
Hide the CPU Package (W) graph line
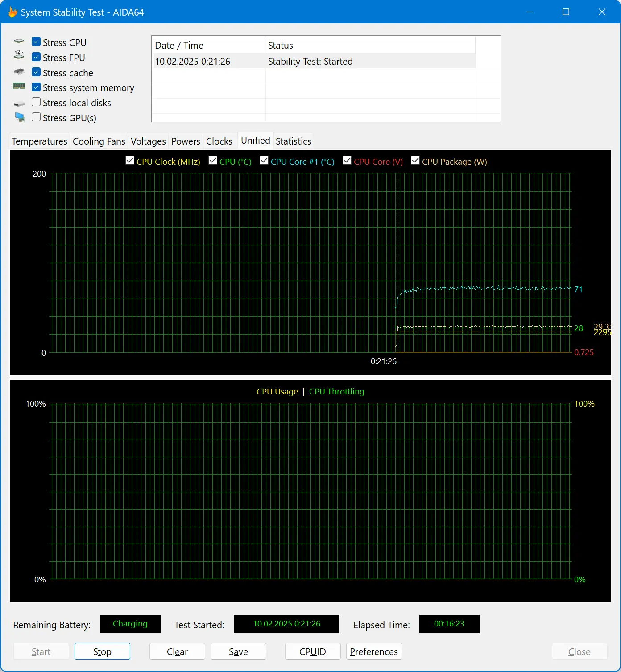point(415,161)
